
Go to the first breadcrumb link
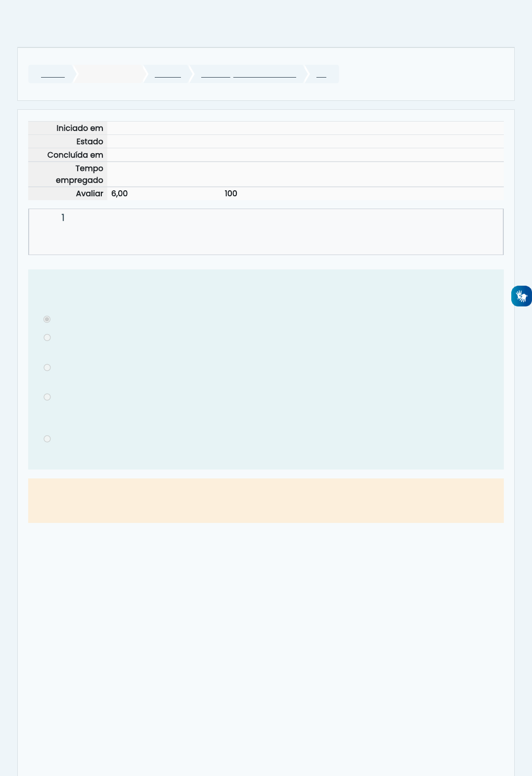(53, 74)
